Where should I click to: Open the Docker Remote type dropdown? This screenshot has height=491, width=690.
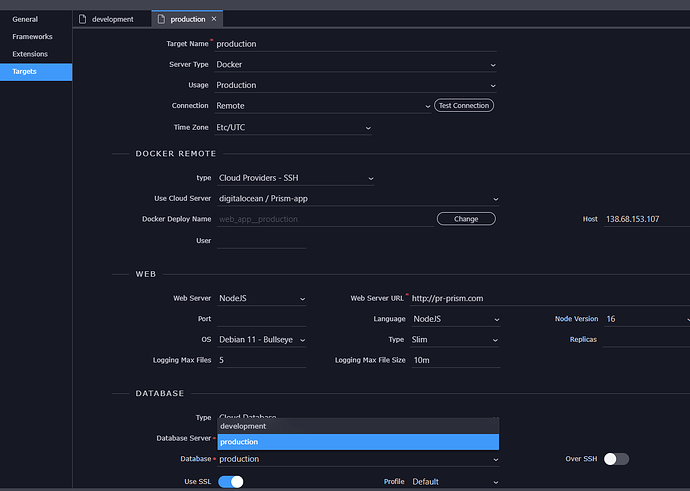click(296, 178)
